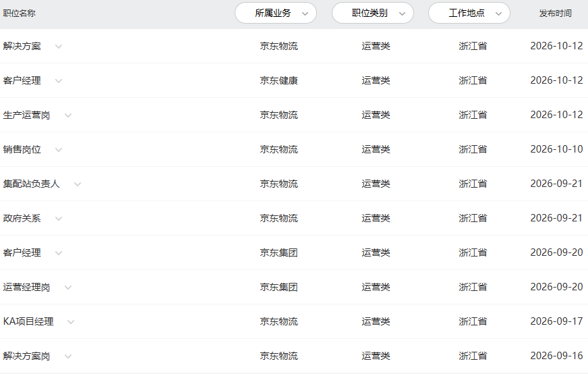Click 京东集团 in the 2026-09-20 客户经理 row

pos(279,252)
